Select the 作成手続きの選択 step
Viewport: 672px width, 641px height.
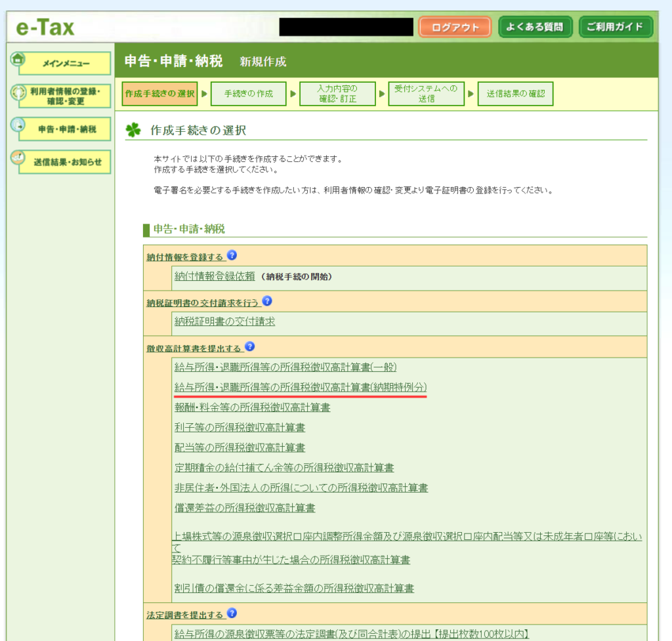160,94
